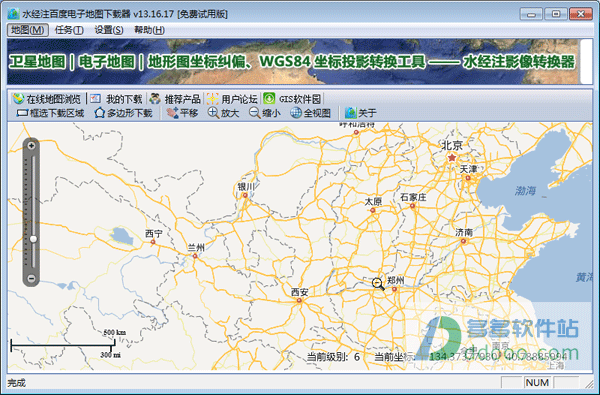Screen dimensions: 600x395
Task: Switch to 在线地图浏览 tab
Action: pos(47,99)
